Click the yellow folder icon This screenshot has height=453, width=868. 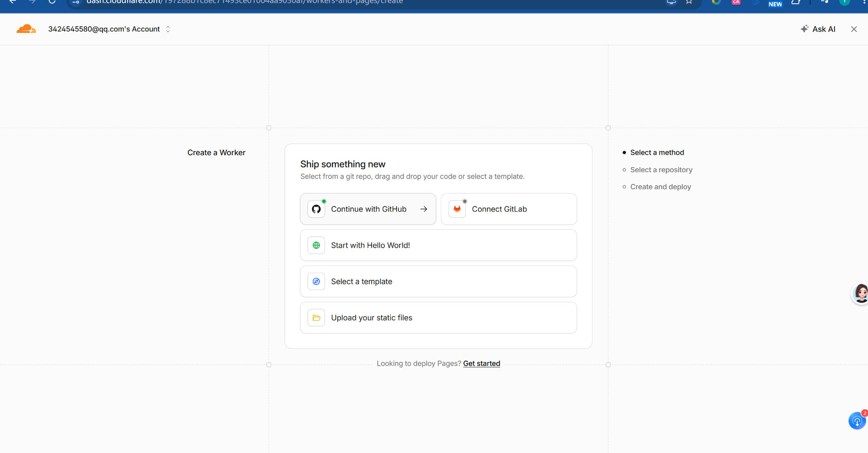pyautogui.click(x=316, y=318)
